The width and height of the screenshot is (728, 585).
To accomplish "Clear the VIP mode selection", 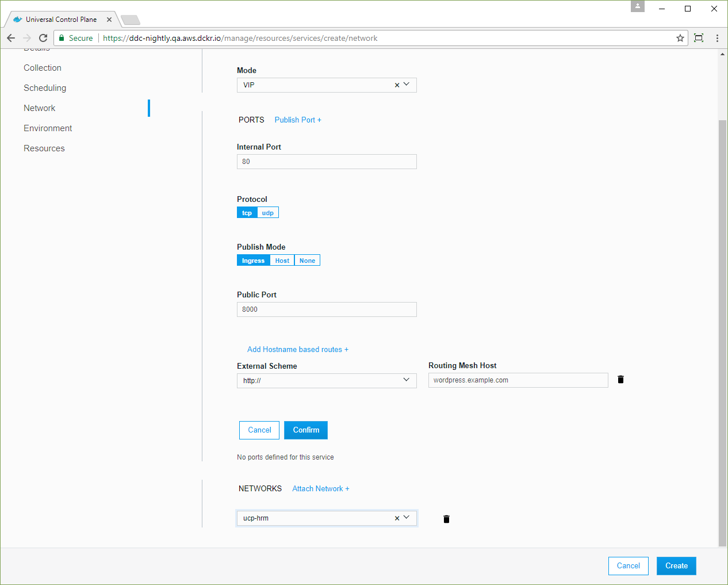I will coord(397,85).
